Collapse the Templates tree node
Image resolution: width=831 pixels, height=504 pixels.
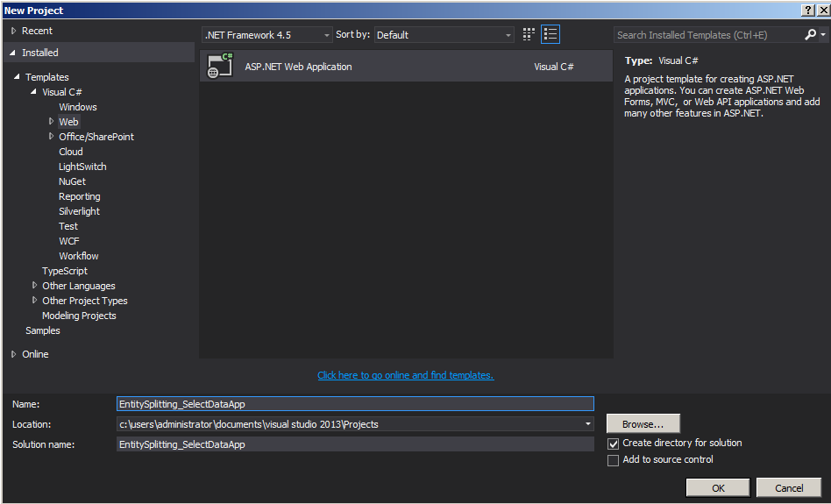click(x=17, y=77)
